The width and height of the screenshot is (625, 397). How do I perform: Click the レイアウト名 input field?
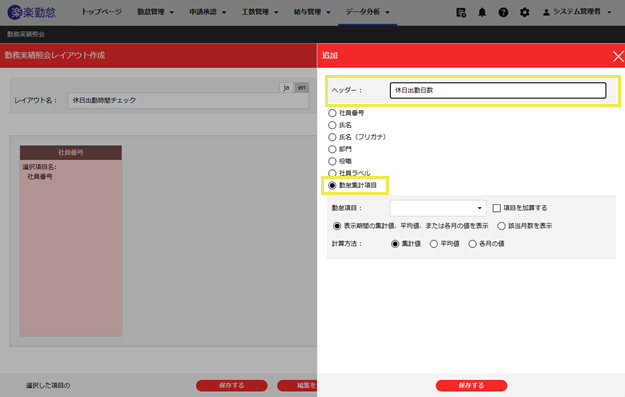(x=188, y=100)
